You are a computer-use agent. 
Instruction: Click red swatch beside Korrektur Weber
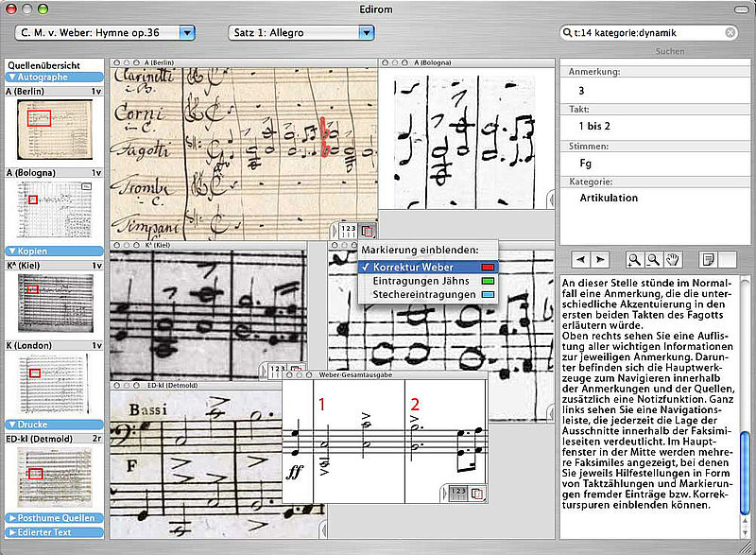click(489, 267)
